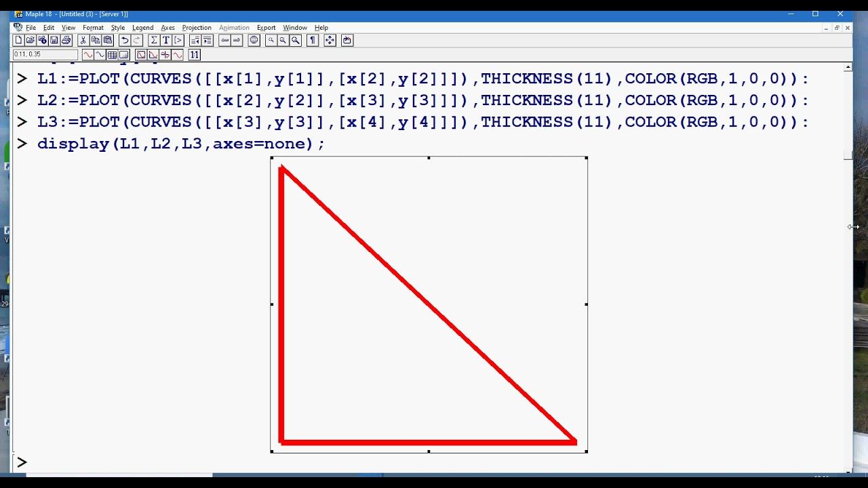Click the vertical scrollbar up arrow
The height and width of the screenshot is (488, 868).
pyautogui.click(x=848, y=67)
